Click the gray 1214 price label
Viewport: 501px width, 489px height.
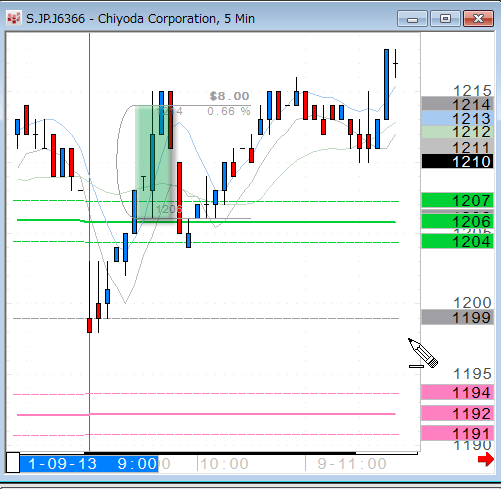pyautogui.click(x=457, y=104)
